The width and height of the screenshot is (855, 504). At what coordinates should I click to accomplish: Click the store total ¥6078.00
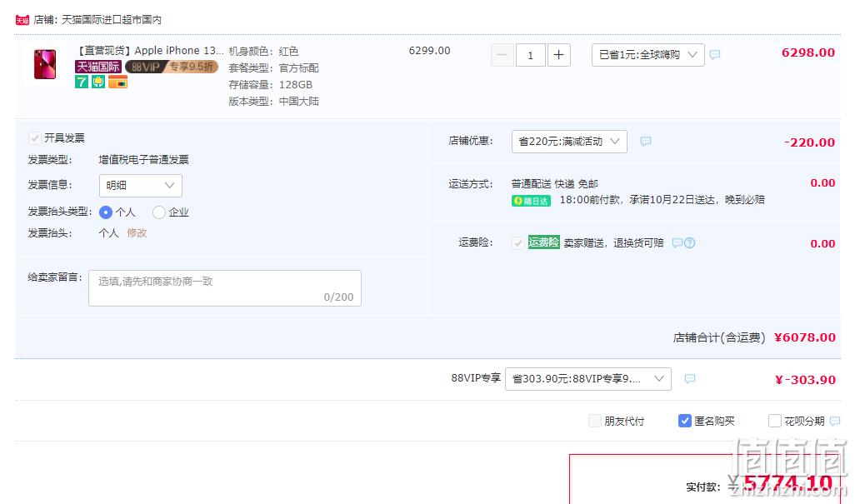click(805, 337)
